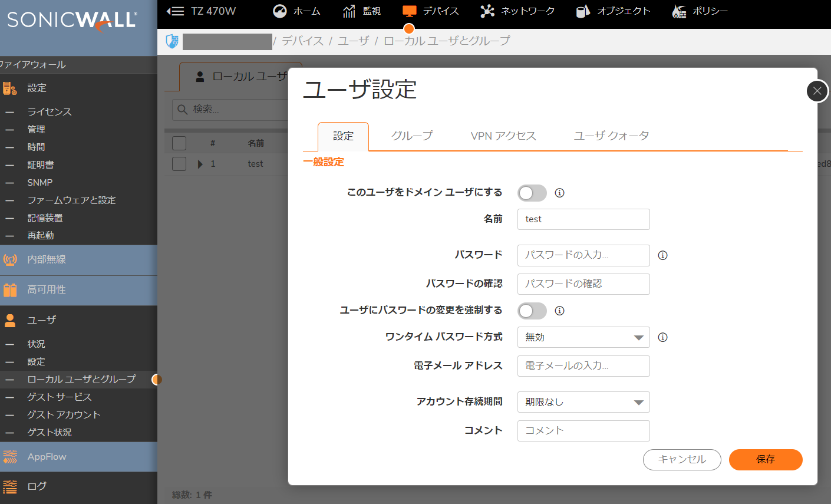Click the 名前 column header
This screenshot has height=504, width=831.
(256, 143)
